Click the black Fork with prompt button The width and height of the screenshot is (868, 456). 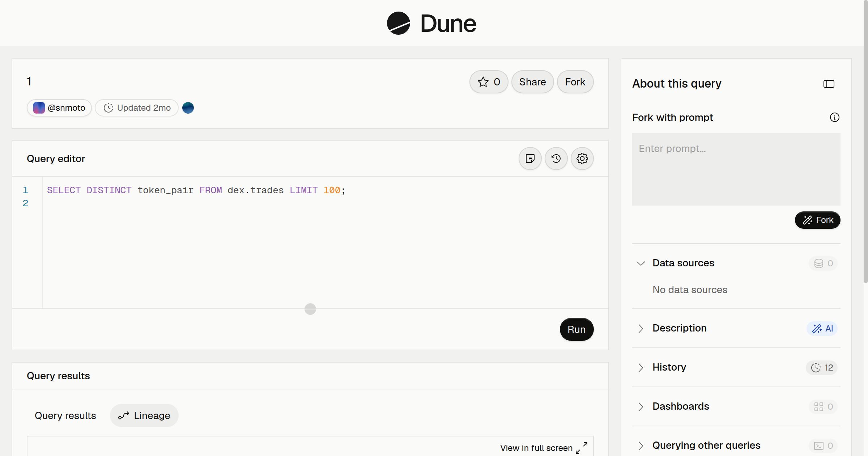click(817, 220)
